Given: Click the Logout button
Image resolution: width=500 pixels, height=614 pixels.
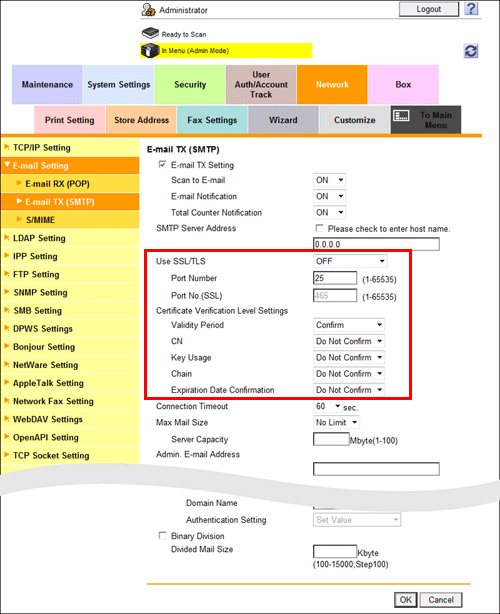Looking at the screenshot, I should (429, 9).
